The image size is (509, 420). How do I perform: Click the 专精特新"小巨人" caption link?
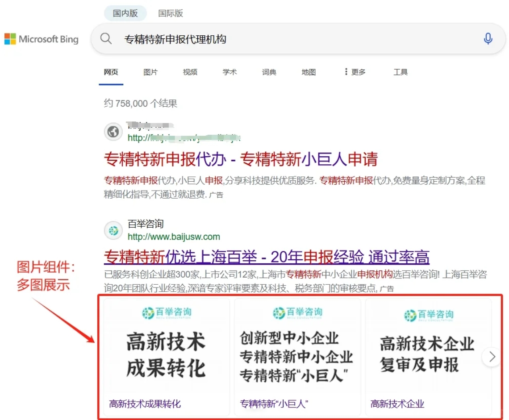(274, 404)
